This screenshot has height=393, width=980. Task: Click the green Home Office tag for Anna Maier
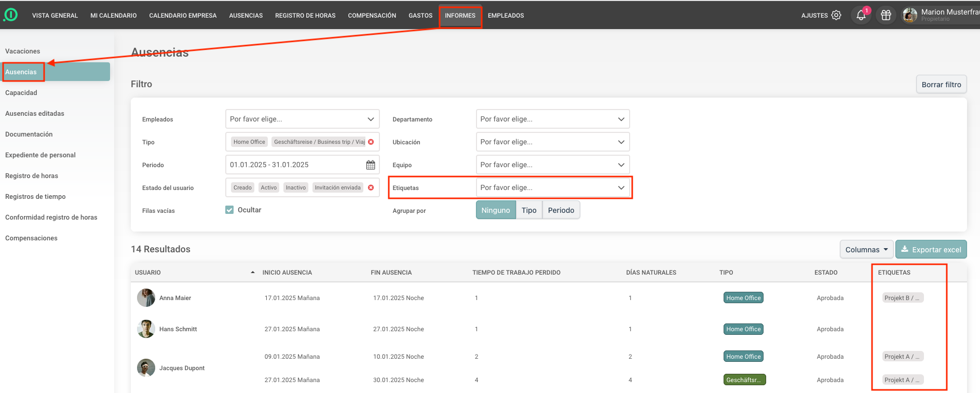(743, 298)
